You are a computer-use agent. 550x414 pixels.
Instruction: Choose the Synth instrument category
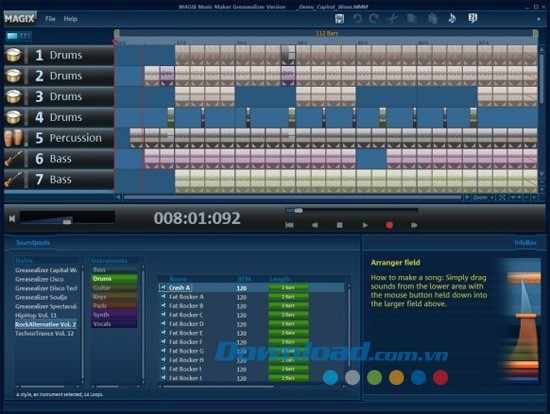coord(114,315)
